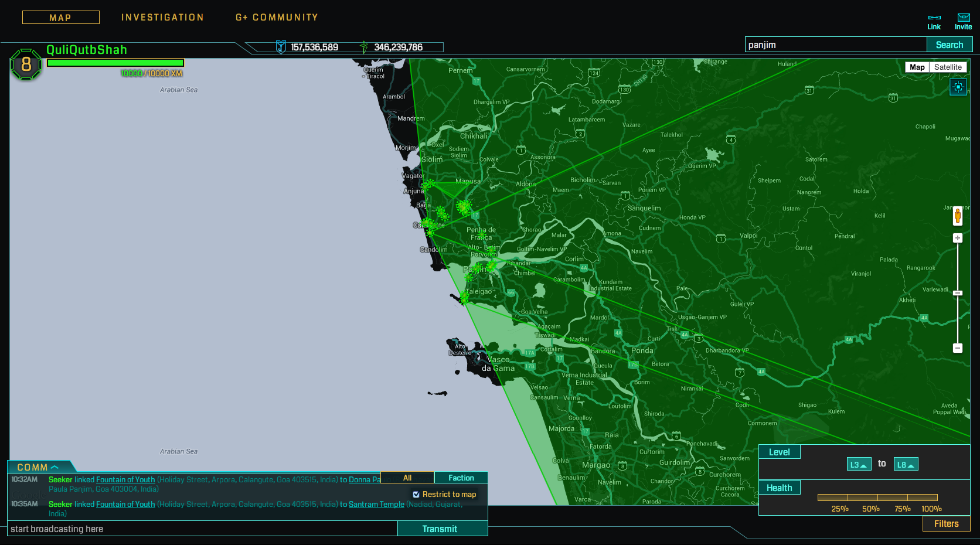Click the Siolim town label on the map
Screen dimensions: 980x545
432,159
